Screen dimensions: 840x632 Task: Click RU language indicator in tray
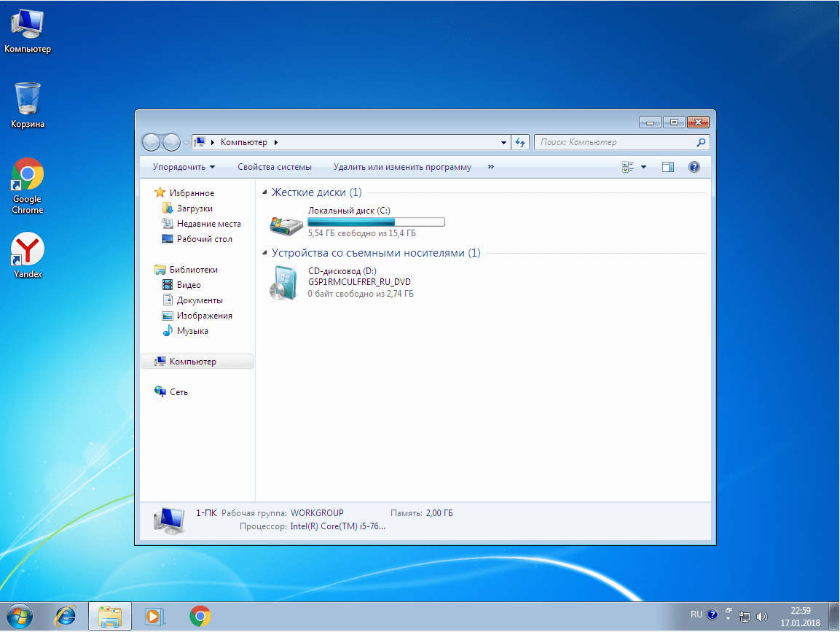point(696,615)
